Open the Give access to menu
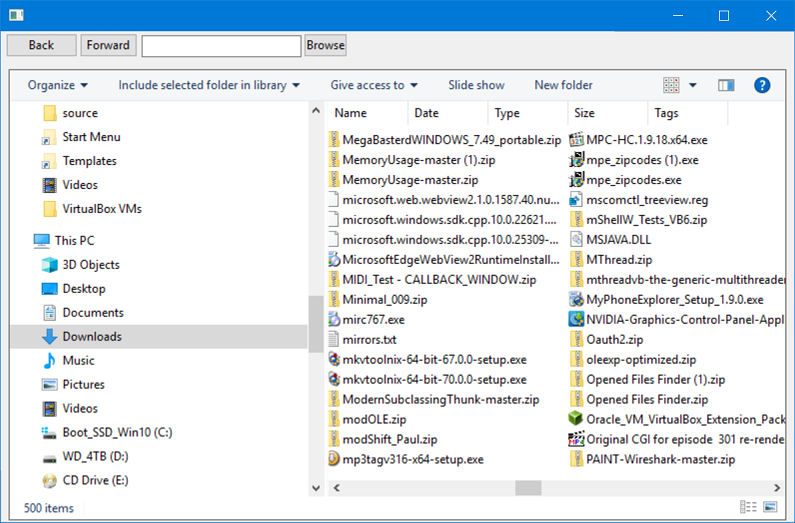795x523 pixels. pos(374,85)
